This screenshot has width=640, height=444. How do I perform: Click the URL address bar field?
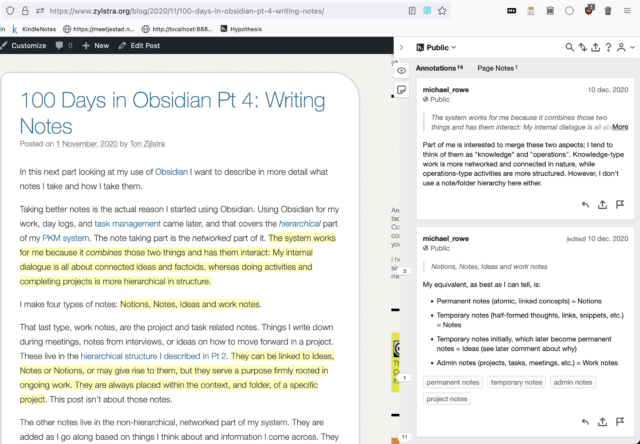tap(227, 11)
